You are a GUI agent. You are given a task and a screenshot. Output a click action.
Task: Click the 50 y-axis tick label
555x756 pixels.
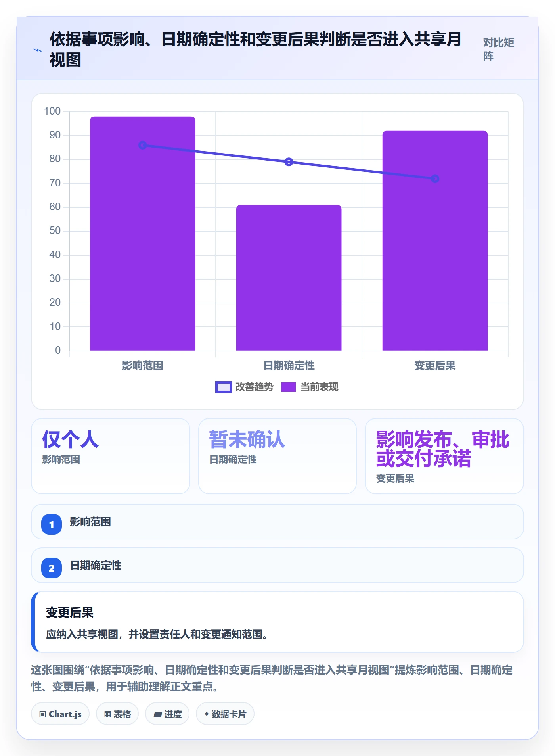55,231
